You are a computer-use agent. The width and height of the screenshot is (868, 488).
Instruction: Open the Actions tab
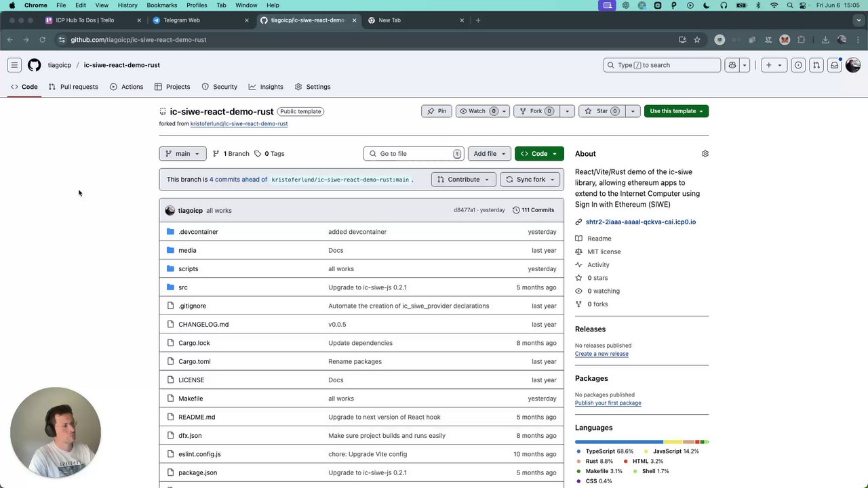(x=127, y=87)
